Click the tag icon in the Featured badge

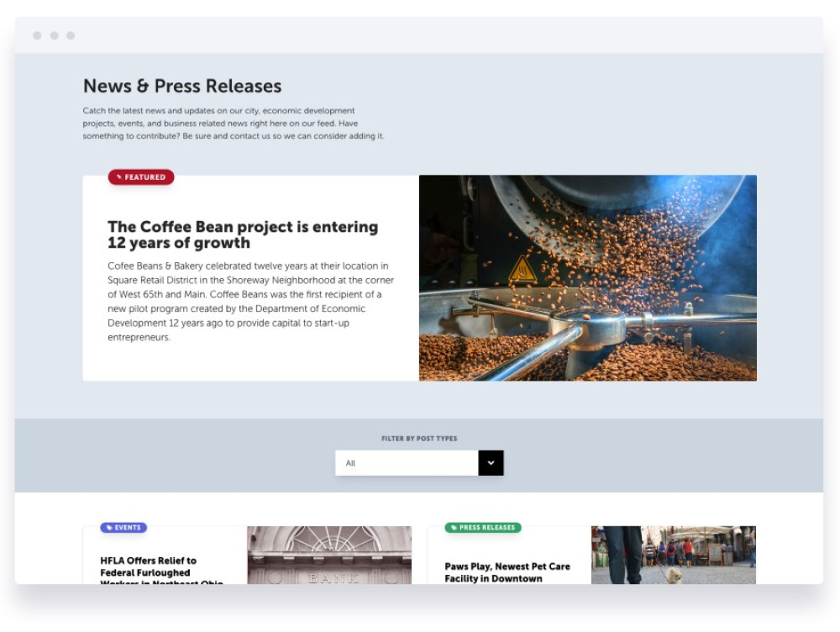[x=119, y=177]
